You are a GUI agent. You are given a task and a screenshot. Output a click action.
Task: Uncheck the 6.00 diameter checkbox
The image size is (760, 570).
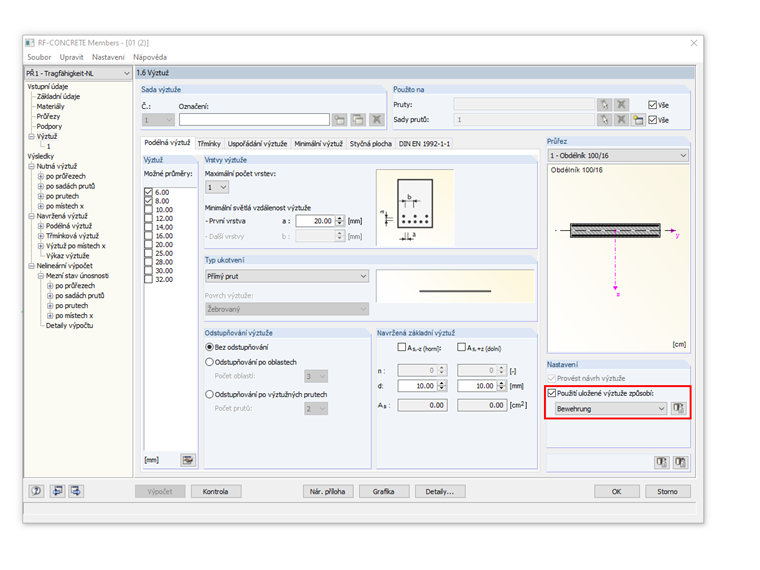click(x=148, y=192)
